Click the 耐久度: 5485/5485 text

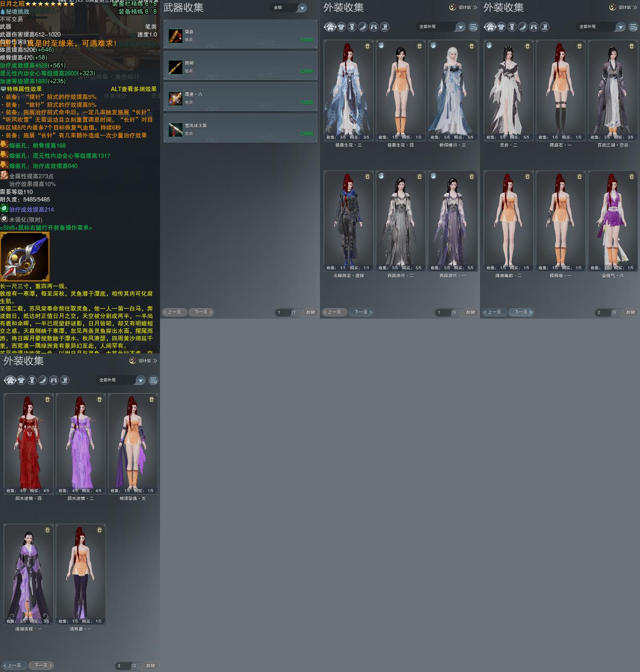click(x=25, y=200)
